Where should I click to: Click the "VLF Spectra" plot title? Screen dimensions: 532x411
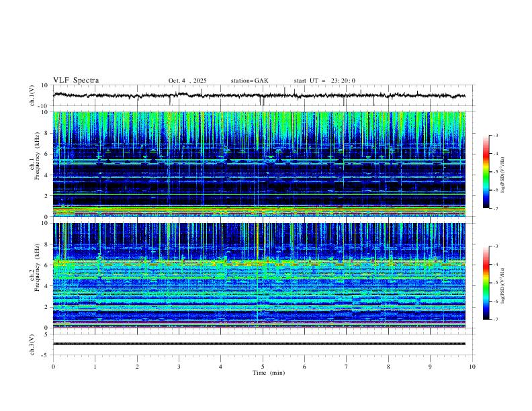click(x=76, y=81)
